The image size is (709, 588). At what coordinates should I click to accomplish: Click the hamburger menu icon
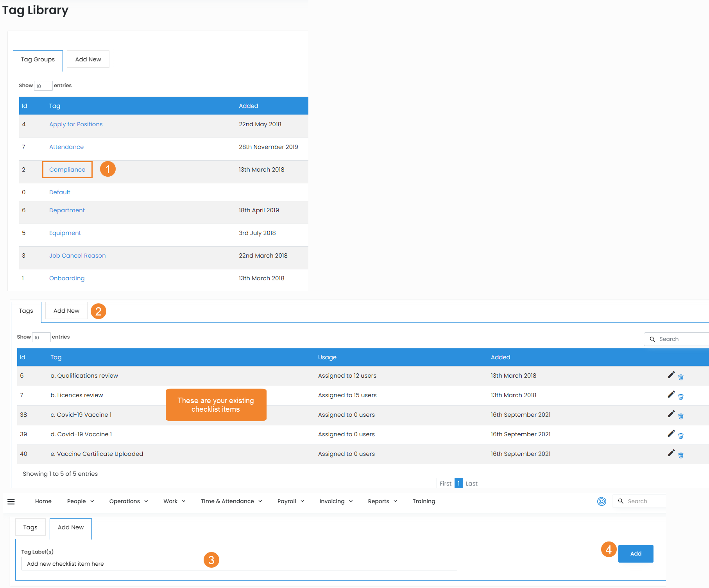tap(11, 502)
